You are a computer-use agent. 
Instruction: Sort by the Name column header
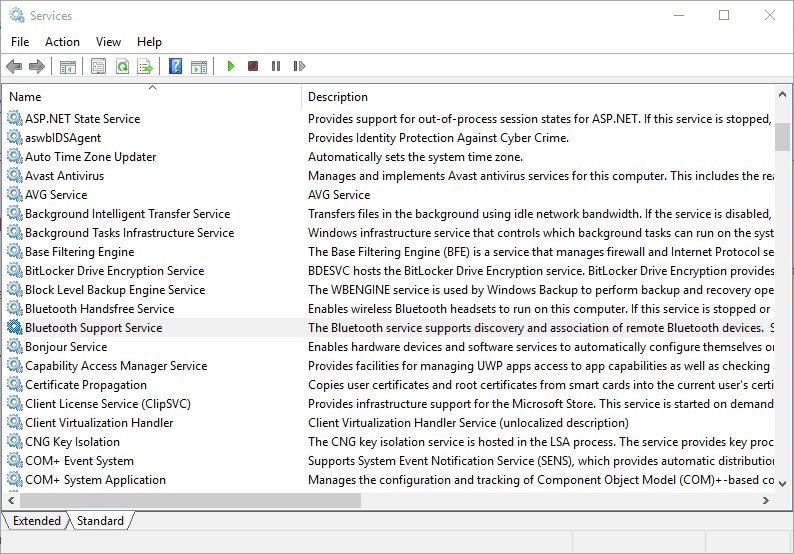pyautogui.click(x=152, y=96)
